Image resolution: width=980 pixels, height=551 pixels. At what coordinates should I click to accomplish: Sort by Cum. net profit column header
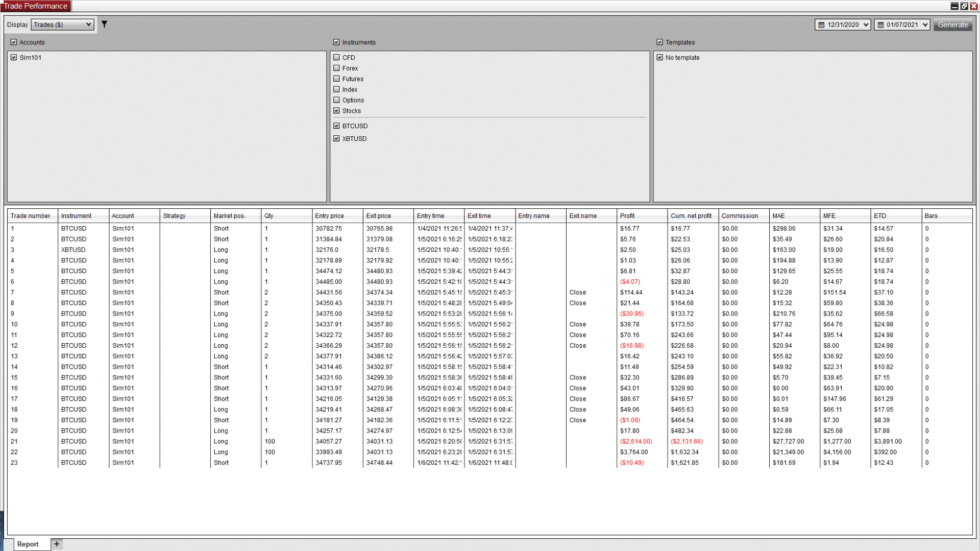[693, 216]
